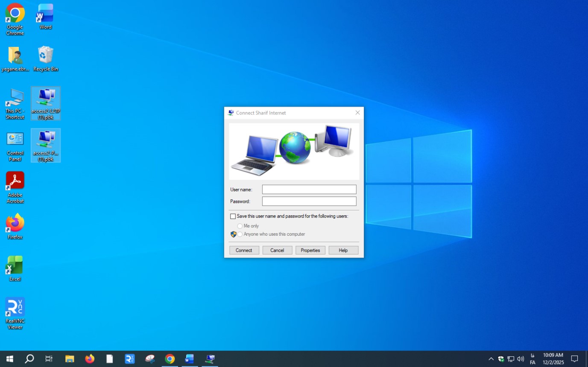Enable Save this user name and password checkbox
The height and width of the screenshot is (367, 588).
233,216
